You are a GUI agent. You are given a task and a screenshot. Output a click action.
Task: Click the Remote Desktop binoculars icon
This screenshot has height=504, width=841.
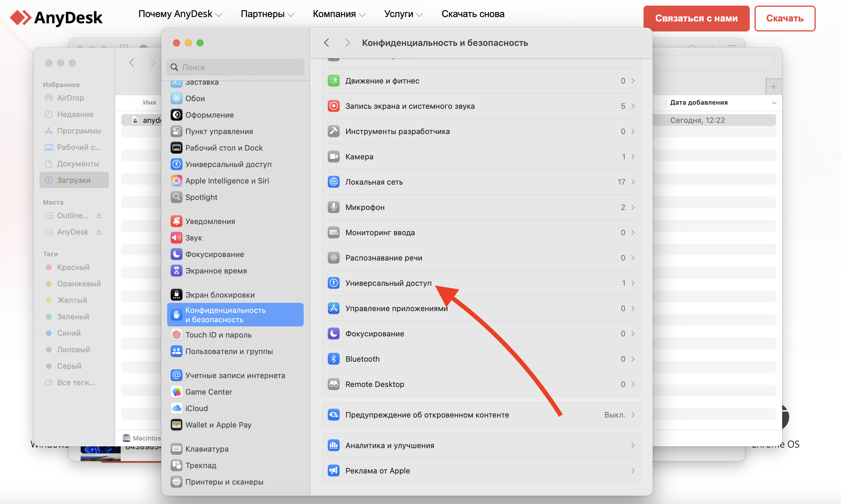333,384
